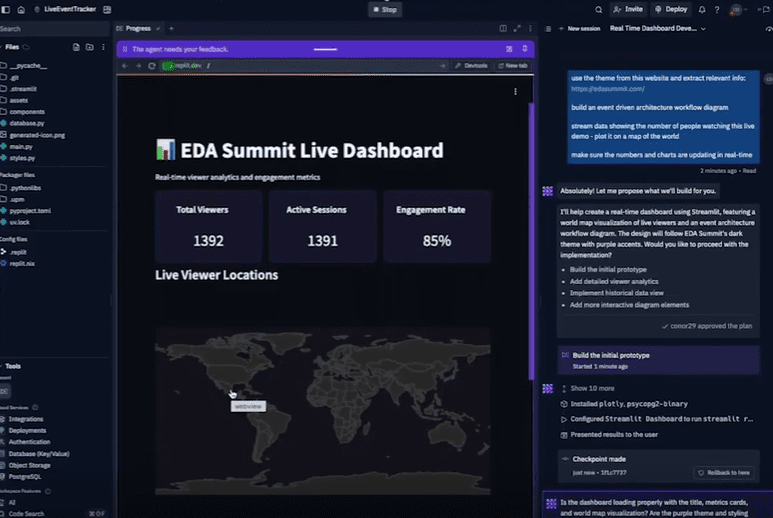Click the feedback banner drag handle
Image resolution: width=773 pixels, height=518 pixels.
pyautogui.click(x=325, y=49)
